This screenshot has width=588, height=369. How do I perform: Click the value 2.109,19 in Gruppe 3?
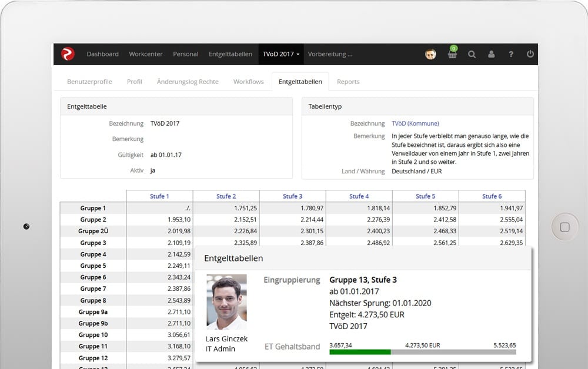179,243
